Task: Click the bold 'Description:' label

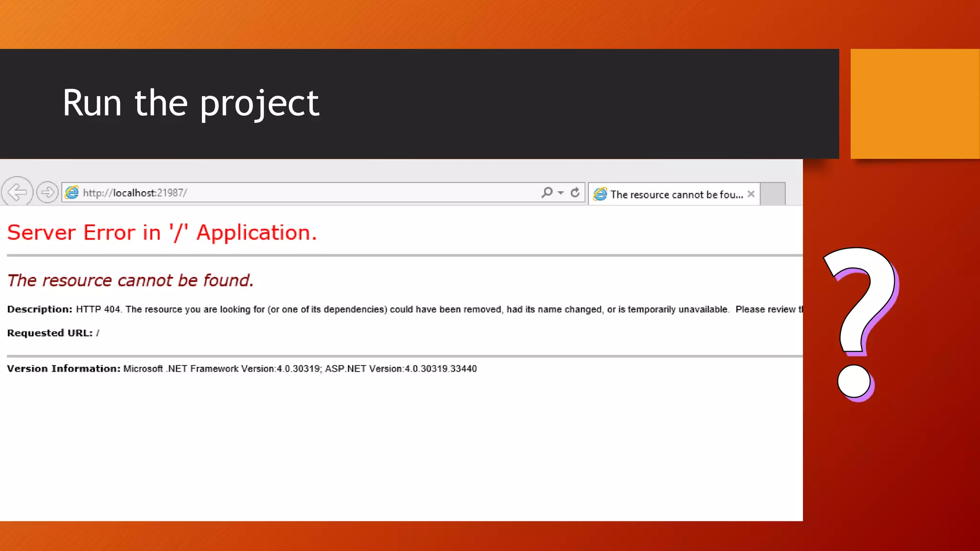Action: click(40, 309)
